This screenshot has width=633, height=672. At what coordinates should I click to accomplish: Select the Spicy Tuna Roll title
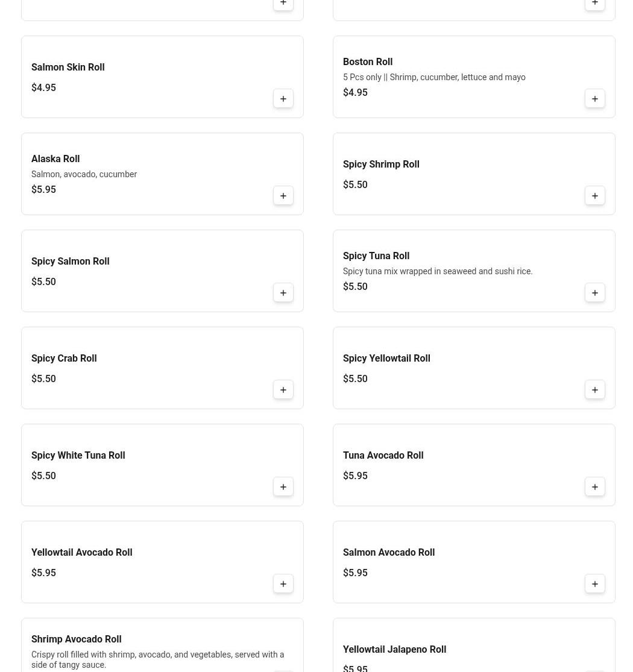pyautogui.click(x=376, y=256)
